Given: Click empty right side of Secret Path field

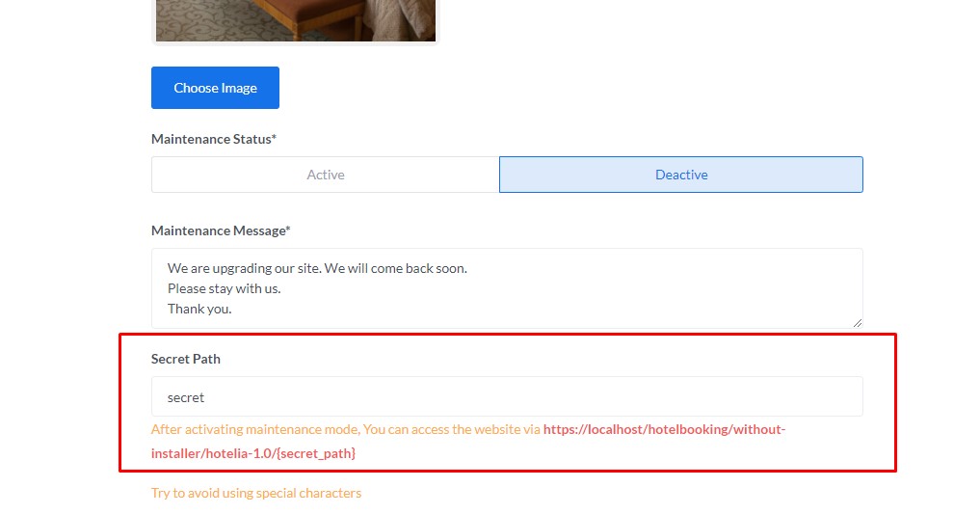Looking at the screenshot, I should (x=723, y=396).
